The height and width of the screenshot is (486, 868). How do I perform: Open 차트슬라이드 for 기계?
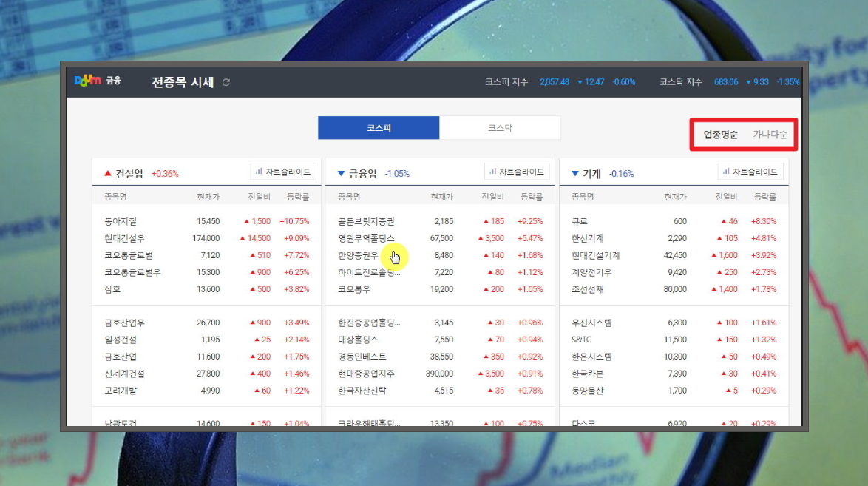[750, 172]
